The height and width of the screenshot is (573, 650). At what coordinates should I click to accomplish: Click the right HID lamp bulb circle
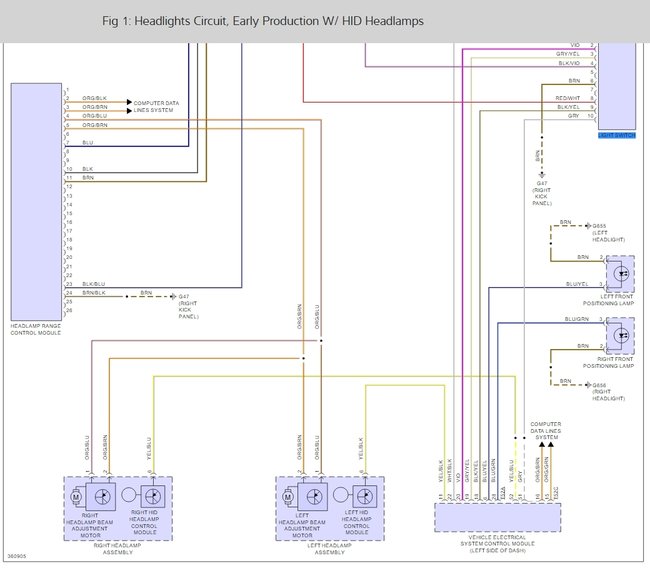pyautogui.click(x=129, y=495)
